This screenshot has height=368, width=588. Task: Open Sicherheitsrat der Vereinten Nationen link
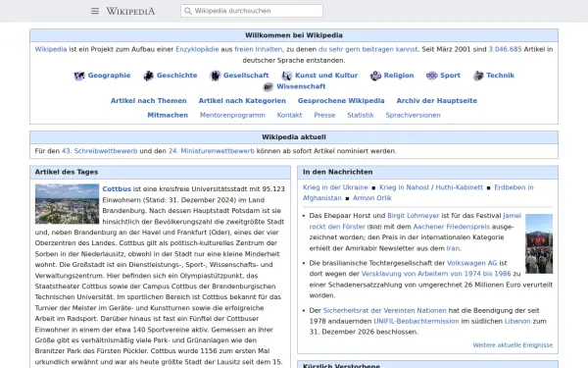tap(385, 310)
